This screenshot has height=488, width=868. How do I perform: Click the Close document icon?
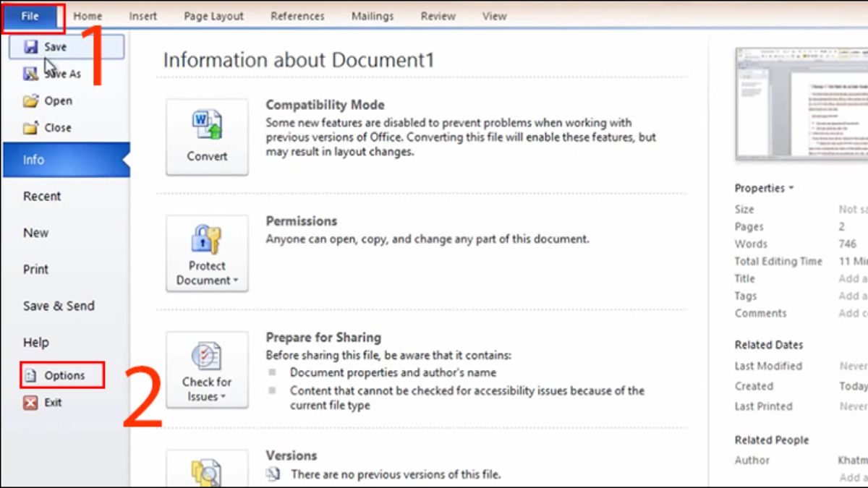30,128
